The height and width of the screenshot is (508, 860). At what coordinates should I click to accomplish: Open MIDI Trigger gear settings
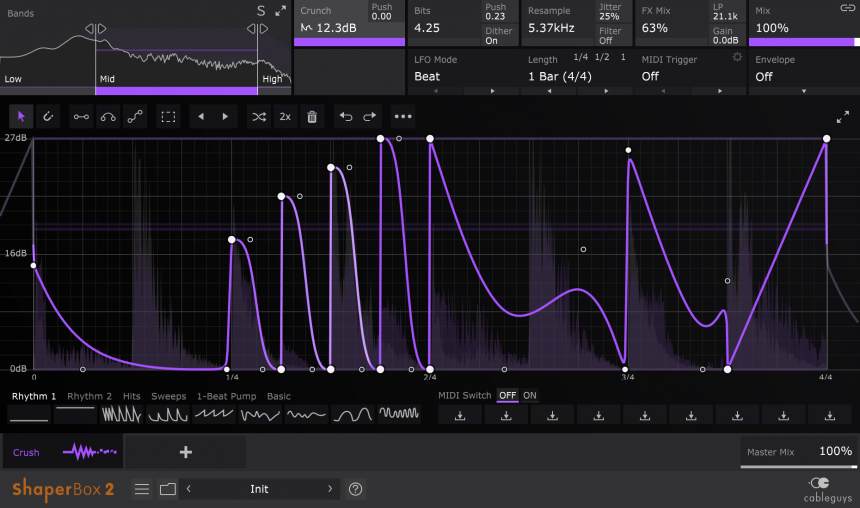pyautogui.click(x=737, y=58)
